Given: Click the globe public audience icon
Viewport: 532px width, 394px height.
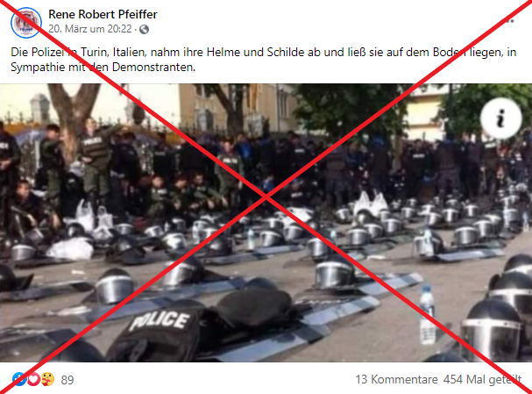Looking at the screenshot, I should tap(144, 30).
